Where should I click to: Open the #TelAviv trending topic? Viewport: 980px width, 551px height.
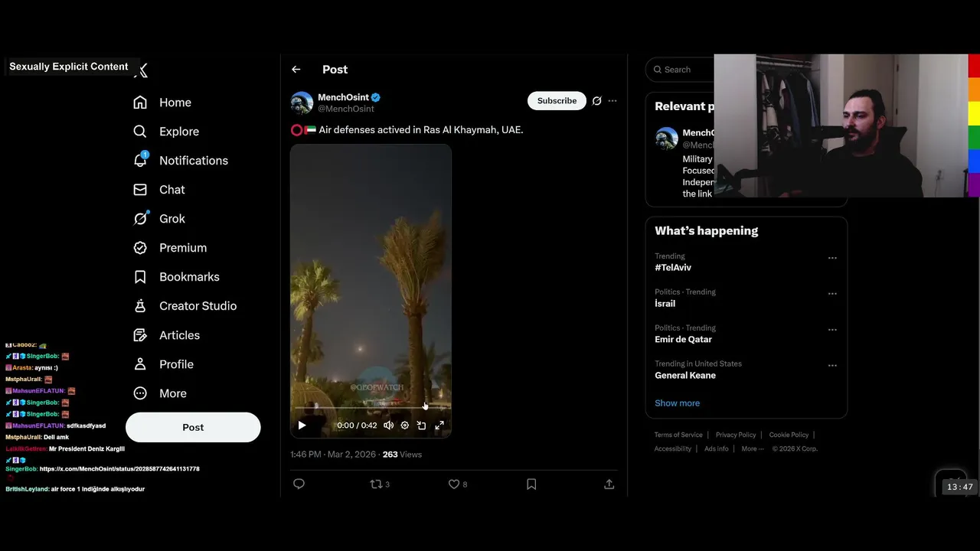coord(673,268)
